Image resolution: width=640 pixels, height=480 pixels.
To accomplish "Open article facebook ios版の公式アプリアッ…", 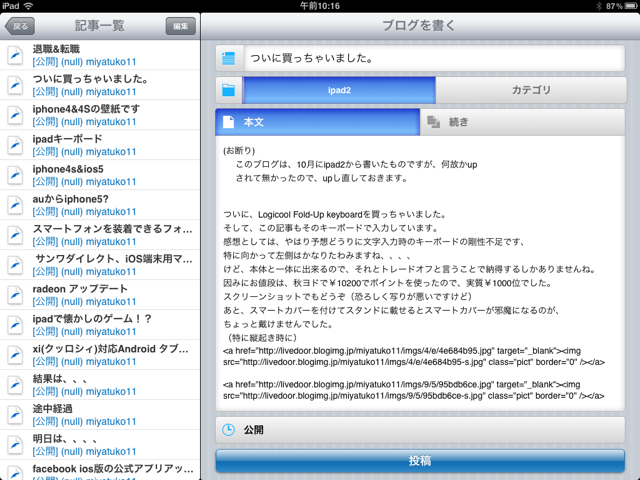I will 100,471.
